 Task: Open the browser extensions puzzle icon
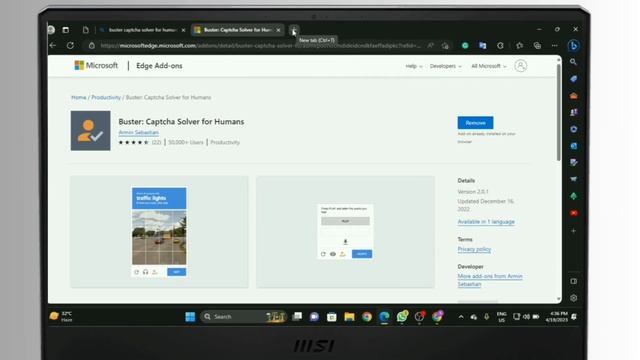[x=500, y=46]
